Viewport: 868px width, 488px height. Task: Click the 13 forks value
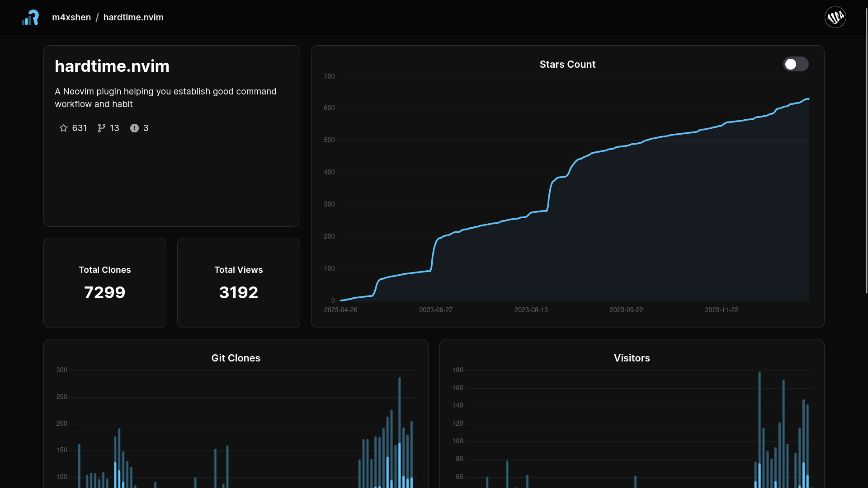coord(114,128)
